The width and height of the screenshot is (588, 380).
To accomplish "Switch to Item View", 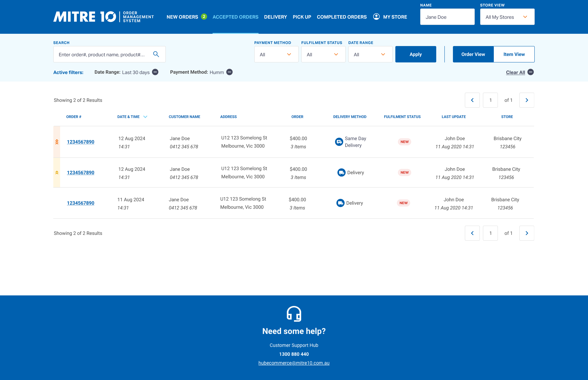I will point(514,54).
